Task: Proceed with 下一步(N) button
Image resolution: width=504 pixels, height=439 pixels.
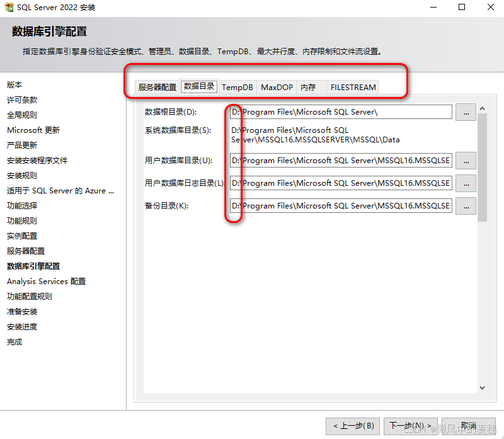Action: [x=411, y=426]
